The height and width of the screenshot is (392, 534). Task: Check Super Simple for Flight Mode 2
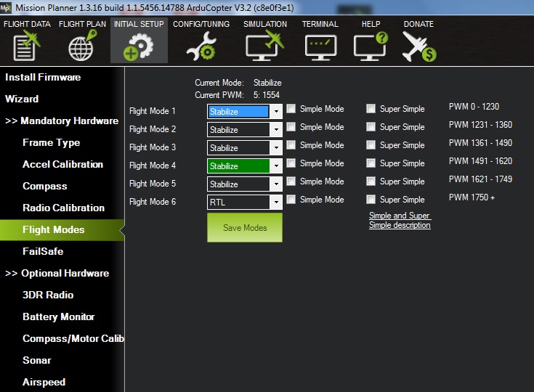[371, 127]
